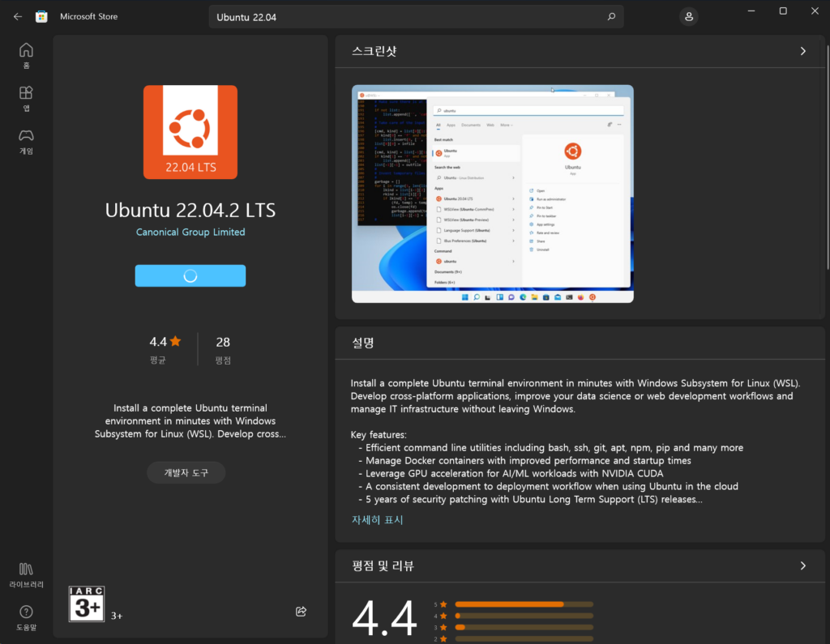Click the search magnifier icon
The height and width of the screenshot is (644, 830).
point(611,17)
